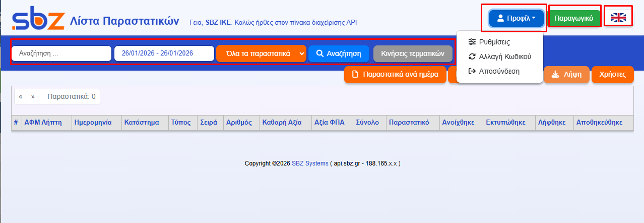Open the Χρήστες users page
This screenshot has height=223, width=644.
click(x=612, y=75)
